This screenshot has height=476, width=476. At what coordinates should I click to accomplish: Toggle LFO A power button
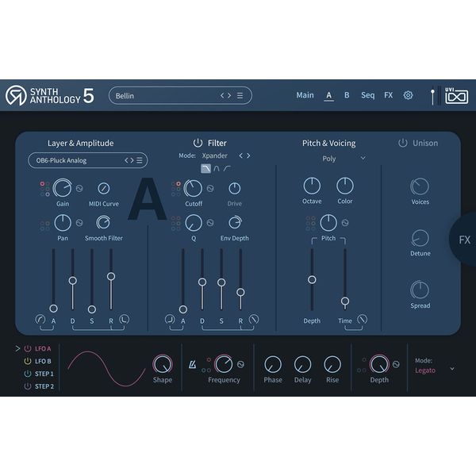(28, 348)
